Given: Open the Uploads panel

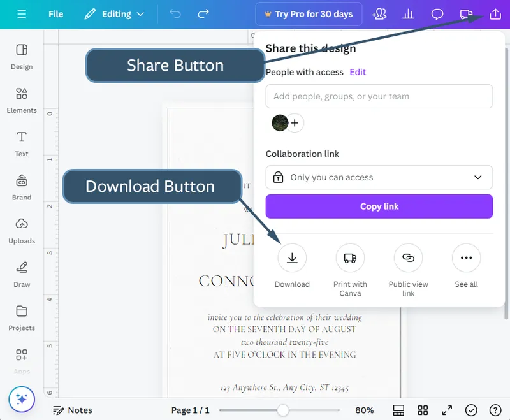Looking at the screenshot, I should (x=21, y=231).
